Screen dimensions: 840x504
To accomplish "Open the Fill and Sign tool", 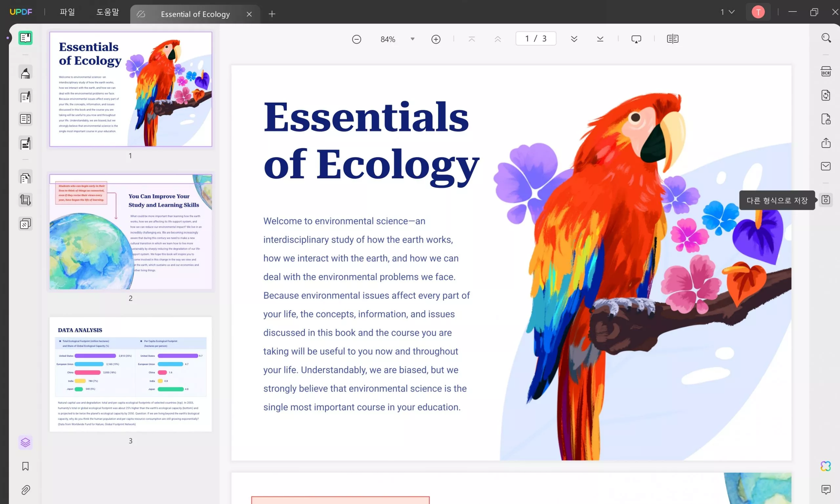I will coord(26,143).
